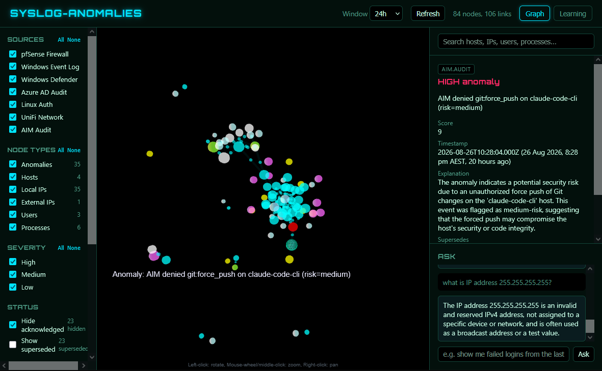Select the Graph tab
Screen dimensions: 602x371
[534, 13]
